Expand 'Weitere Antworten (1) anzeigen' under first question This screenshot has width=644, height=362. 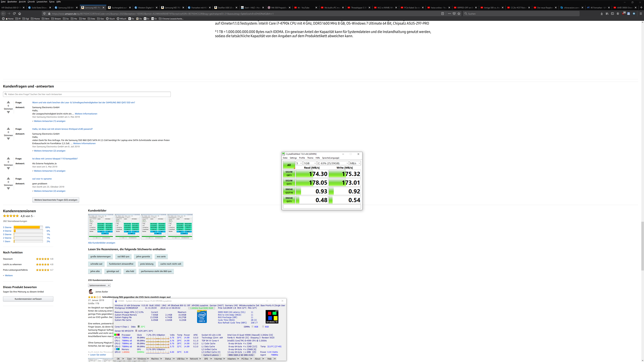[49, 121]
